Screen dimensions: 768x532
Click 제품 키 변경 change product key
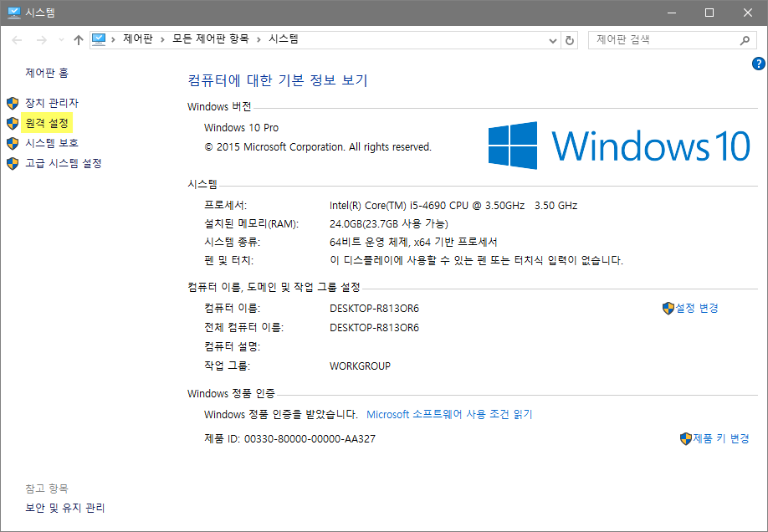click(721, 438)
